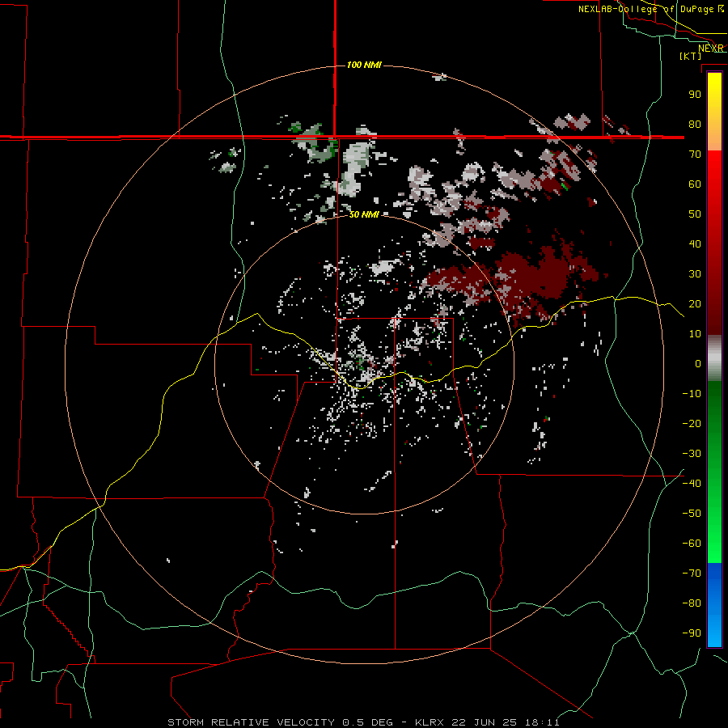Click the -20 knot scale label
728x728 pixels.
692,424
